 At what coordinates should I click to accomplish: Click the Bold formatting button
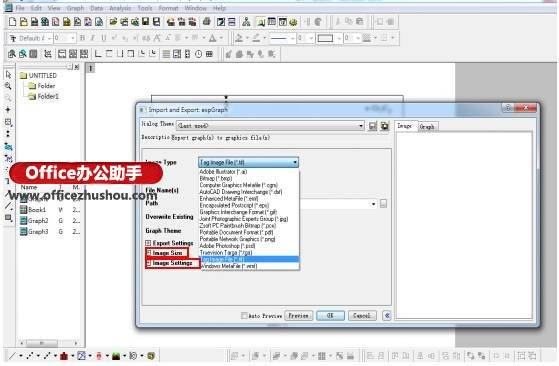click(x=82, y=38)
